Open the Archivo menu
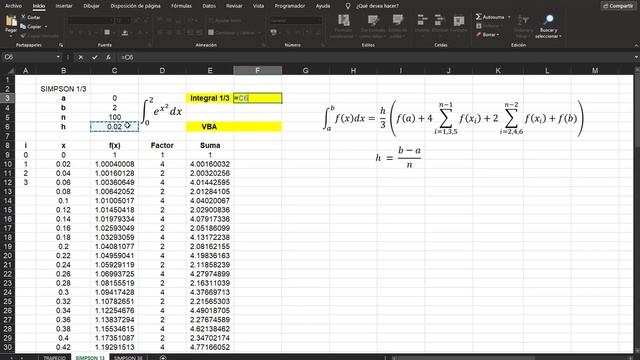 click(x=13, y=6)
